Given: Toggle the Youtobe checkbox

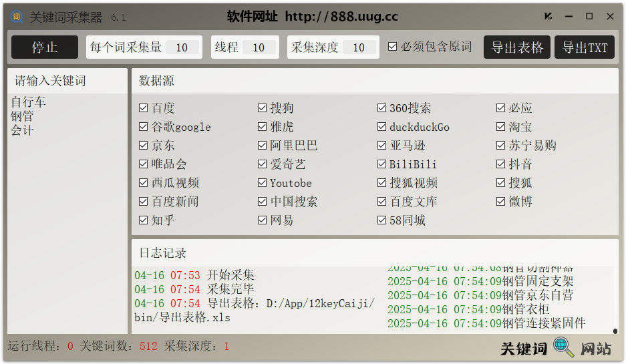Looking at the screenshot, I should pos(263,182).
